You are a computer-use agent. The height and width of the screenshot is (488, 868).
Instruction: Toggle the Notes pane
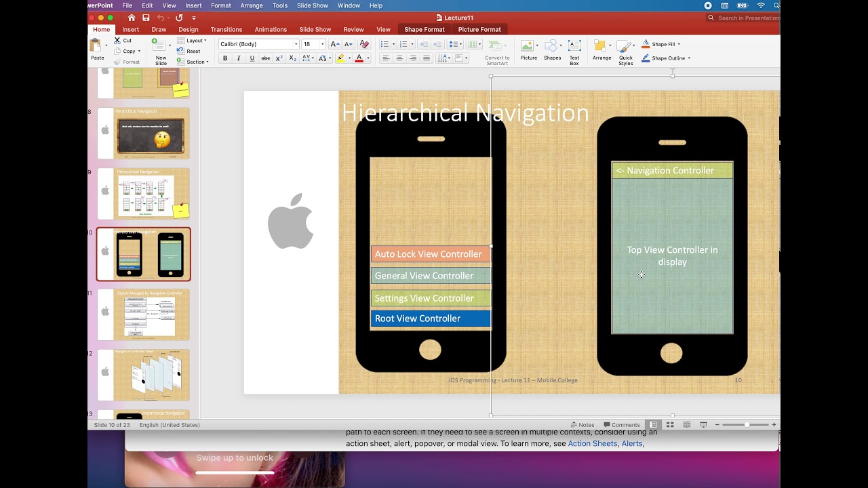[583, 425]
